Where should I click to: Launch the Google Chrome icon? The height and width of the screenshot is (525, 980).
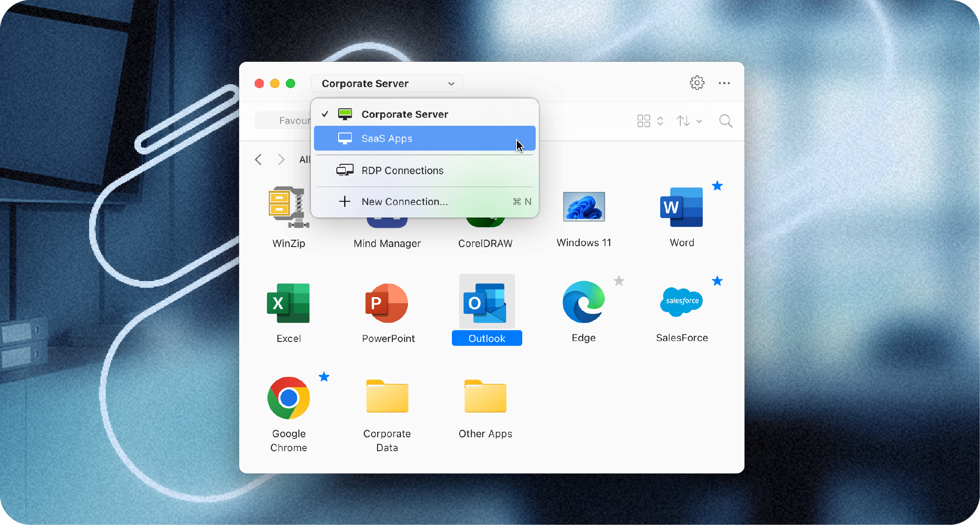288,398
